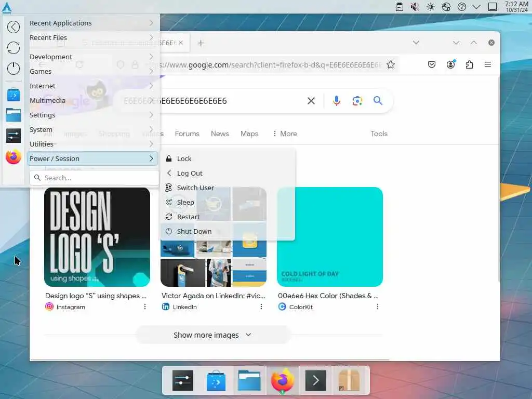Click the restart circular arrows icon in launcher sidebar
Viewport: 532px width, 399px height.
pyautogui.click(x=14, y=47)
